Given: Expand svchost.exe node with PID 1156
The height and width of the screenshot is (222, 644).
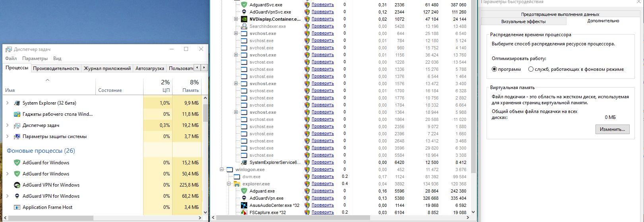Looking at the screenshot, I should click(x=236, y=55).
